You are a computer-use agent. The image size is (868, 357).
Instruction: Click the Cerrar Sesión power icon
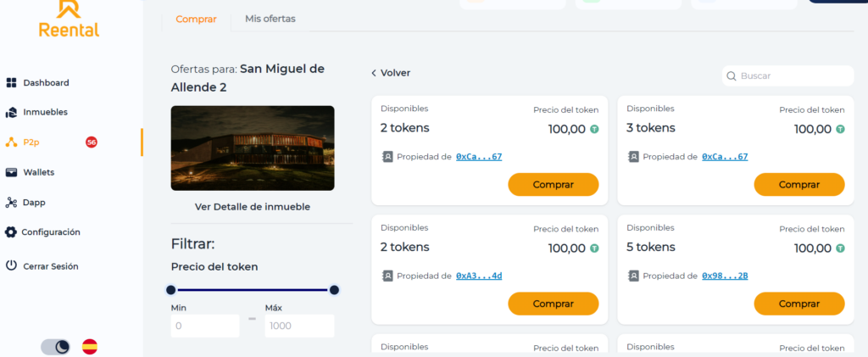coord(11,266)
